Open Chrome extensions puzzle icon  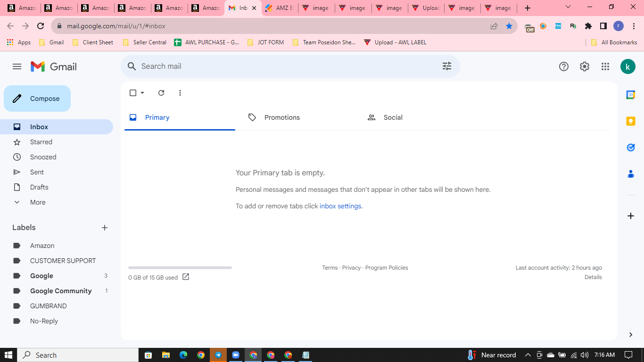(588, 26)
